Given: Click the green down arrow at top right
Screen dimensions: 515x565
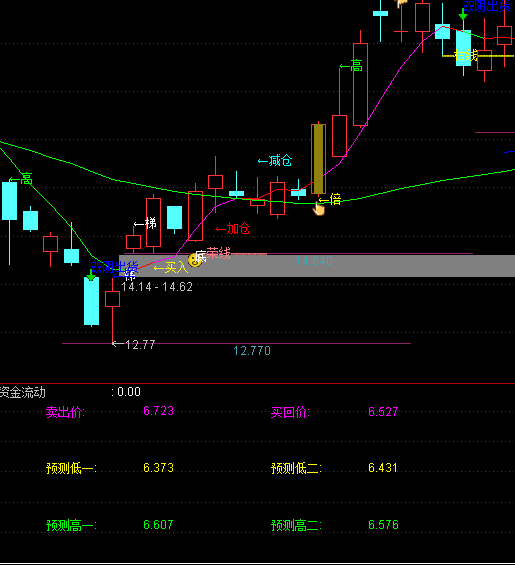Looking at the screenshot, I should 463,15.
